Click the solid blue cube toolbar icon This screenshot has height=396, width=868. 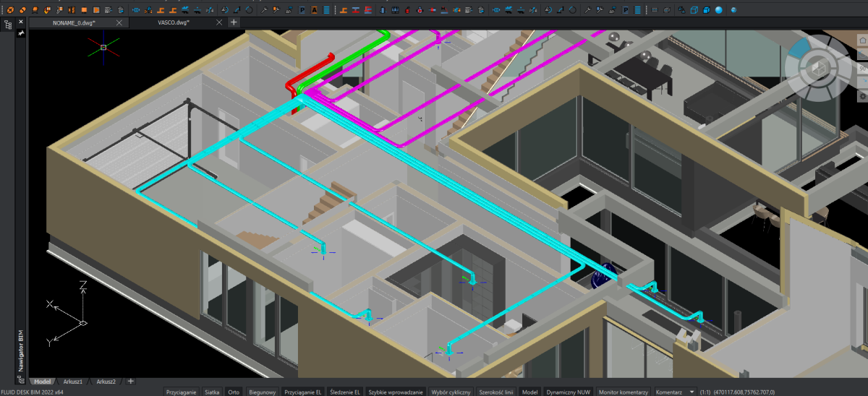pos(705,10)
